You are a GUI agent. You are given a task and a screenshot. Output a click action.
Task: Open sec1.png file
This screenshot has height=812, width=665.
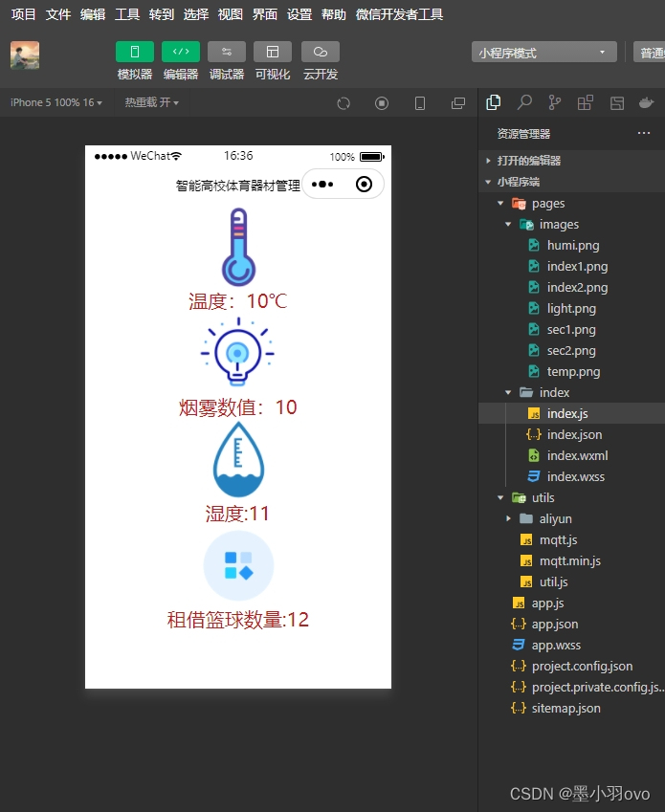[572, 329]
